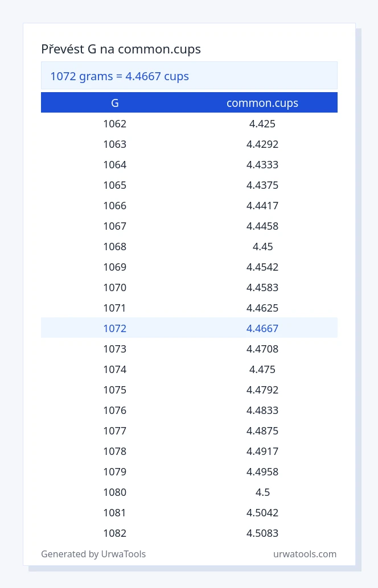Select the 1075 gram cell
This screenshot has width=378, height=588.
[115, 390]
